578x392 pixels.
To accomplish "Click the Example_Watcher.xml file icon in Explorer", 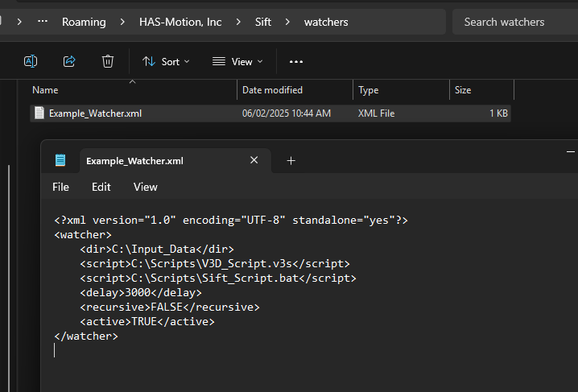I will [39, 113].
